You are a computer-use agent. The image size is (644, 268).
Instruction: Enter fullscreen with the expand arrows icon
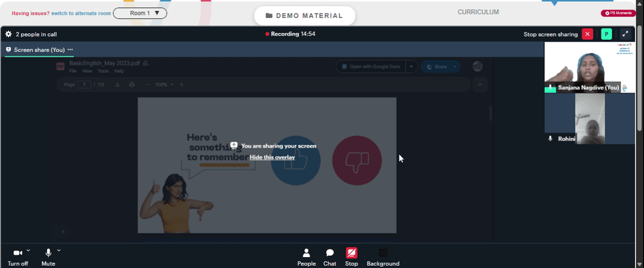[625, 34]
